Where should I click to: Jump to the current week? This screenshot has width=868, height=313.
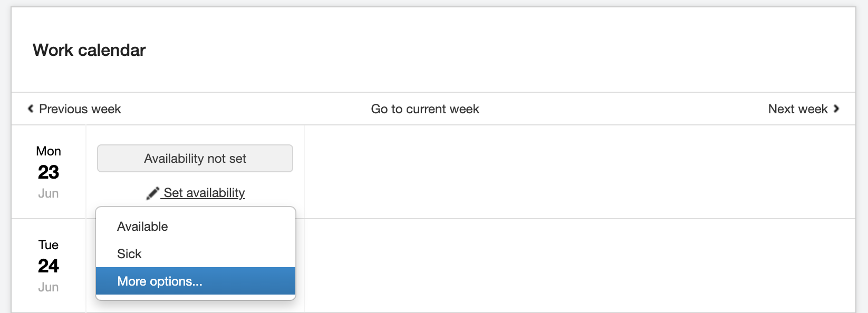coord(425,109)
